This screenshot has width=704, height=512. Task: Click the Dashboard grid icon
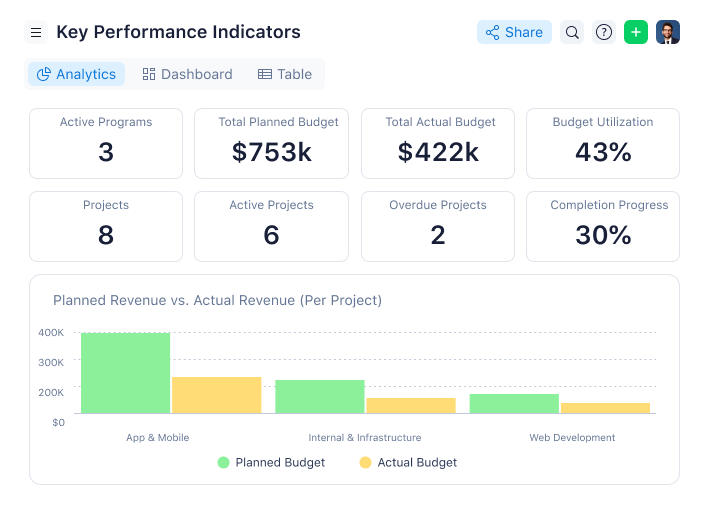[149, 74]
